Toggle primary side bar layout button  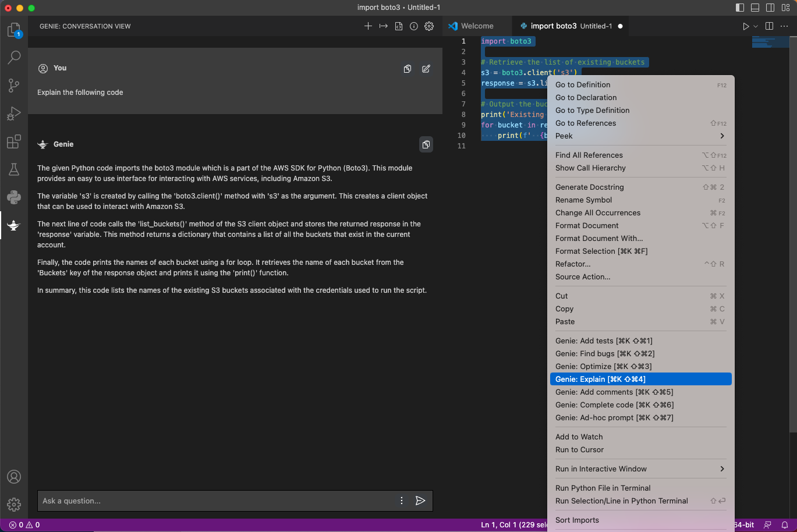tap(740, 8)
